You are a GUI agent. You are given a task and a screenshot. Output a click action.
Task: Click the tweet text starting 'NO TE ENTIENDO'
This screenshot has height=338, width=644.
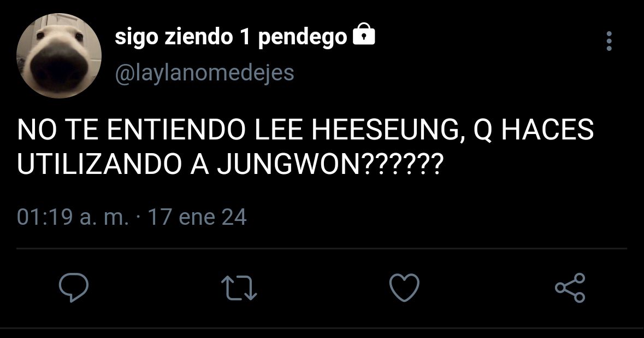[305, 147]
